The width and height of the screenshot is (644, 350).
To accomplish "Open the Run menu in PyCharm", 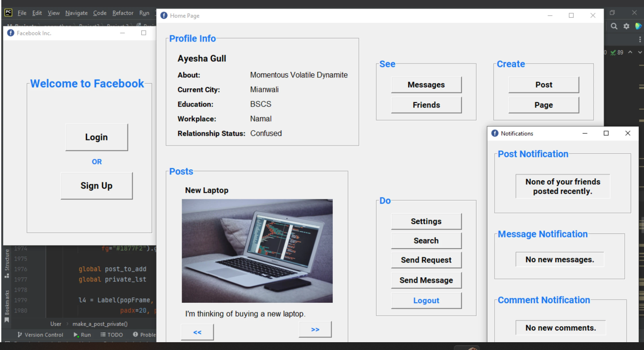I will [x=144, y=13].
